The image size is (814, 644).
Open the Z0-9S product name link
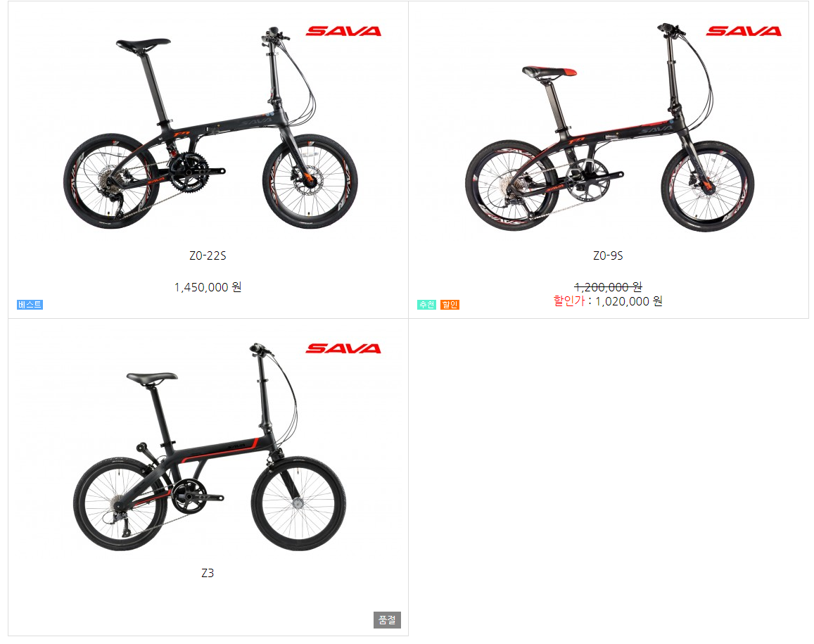pos(608,255)
